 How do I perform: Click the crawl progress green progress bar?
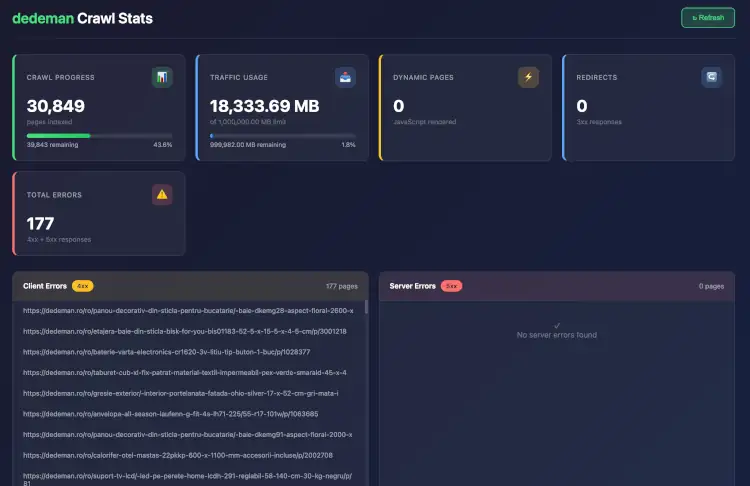coord(99,136)
